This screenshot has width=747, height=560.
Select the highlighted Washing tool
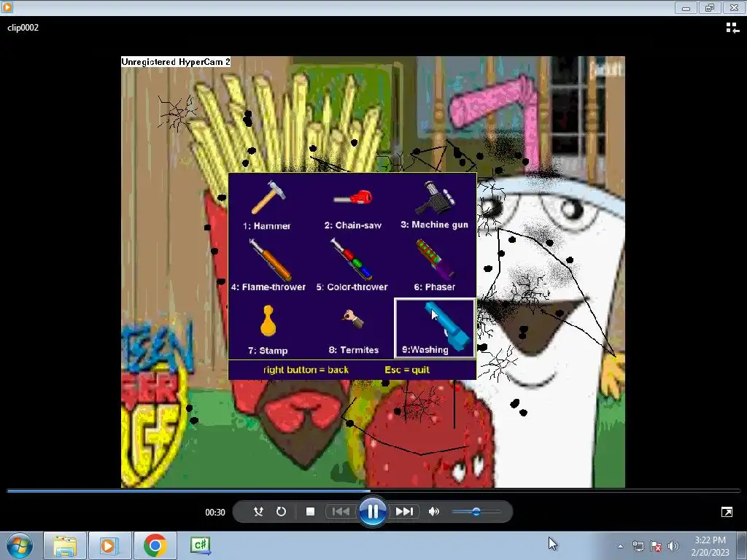pos(435,328)
